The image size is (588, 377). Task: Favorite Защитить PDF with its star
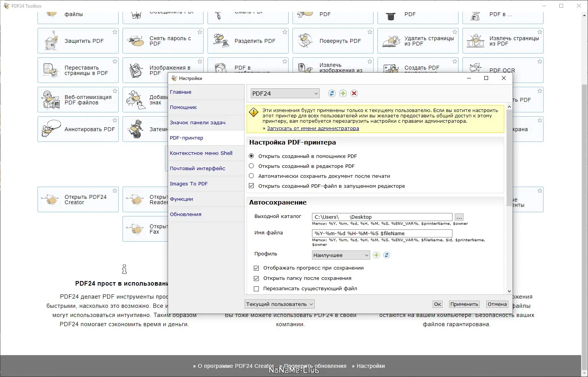(115, 32)
